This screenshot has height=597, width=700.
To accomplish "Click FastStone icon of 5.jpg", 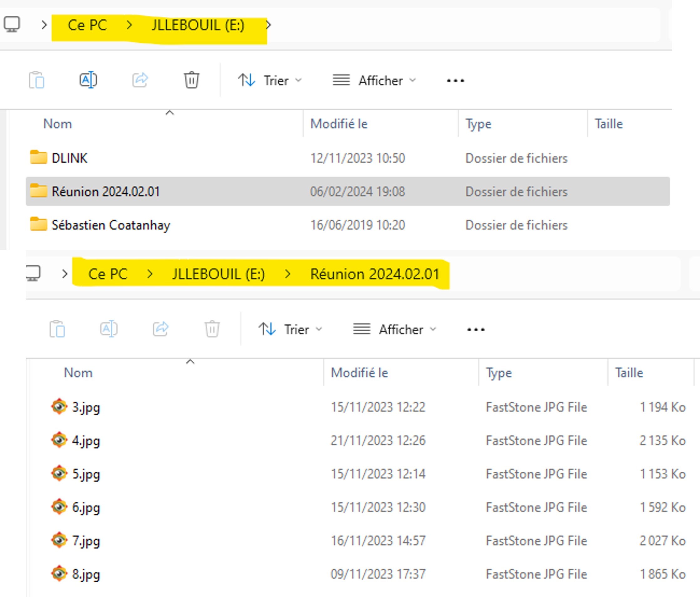I will (59, 473).
